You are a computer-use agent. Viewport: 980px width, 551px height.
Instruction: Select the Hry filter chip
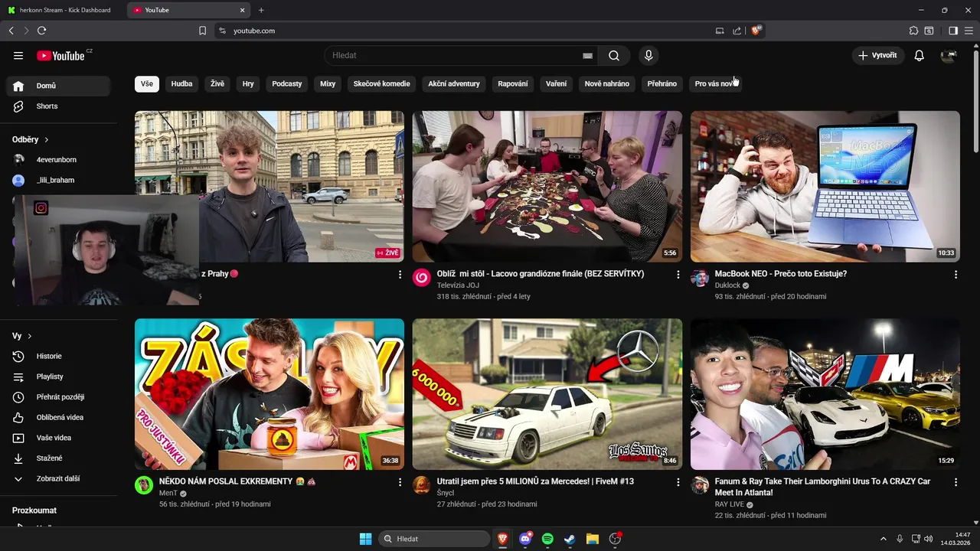pyautogui.click(x=248, y=83)
